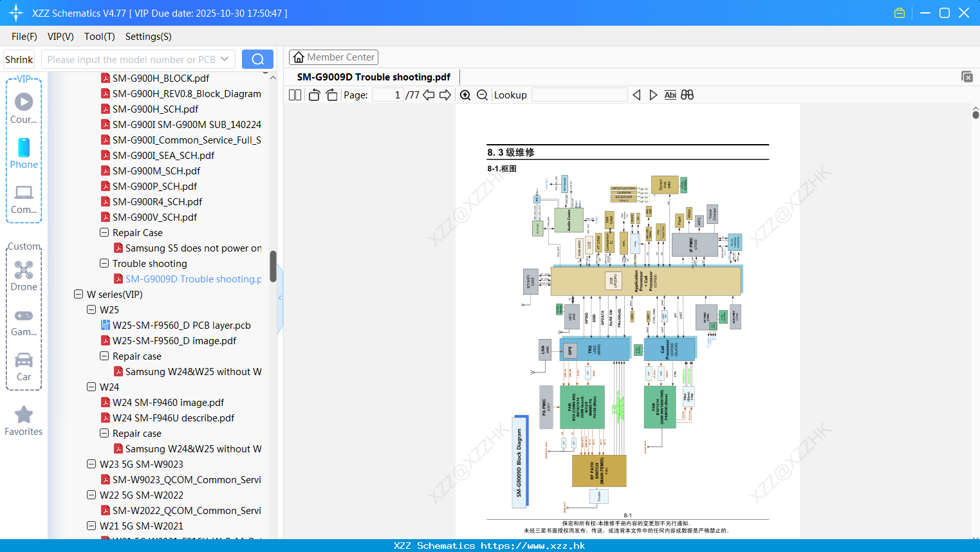The image size is (980, 552).
Task: Select the Computer category in sidebar
Action: tap(24, 199)
